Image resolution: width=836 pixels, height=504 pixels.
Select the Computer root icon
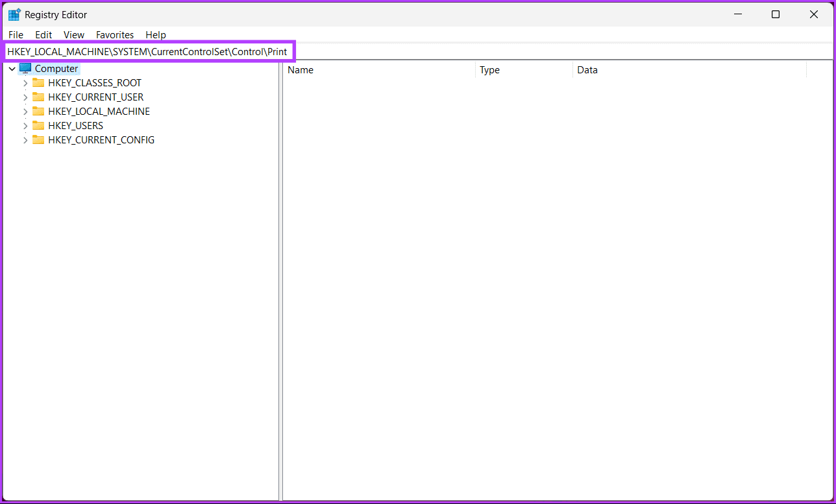click(25, 68)
